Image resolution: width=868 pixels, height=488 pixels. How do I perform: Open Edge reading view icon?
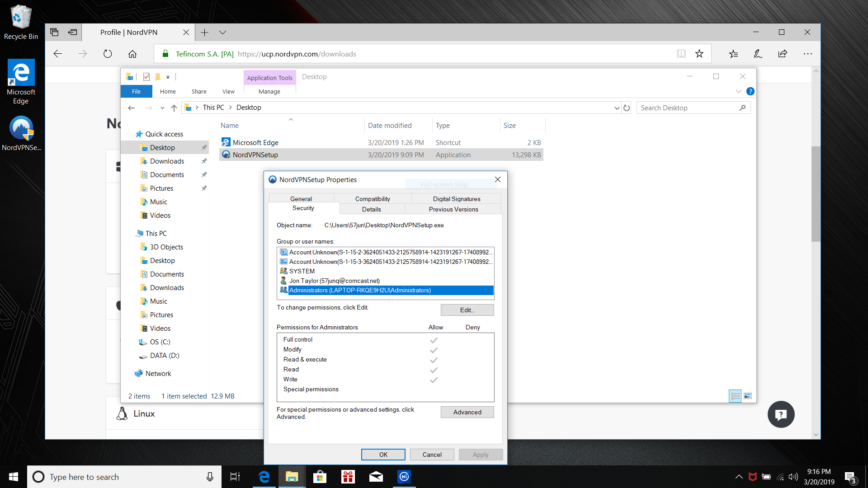pyautogui.click(x=681, y=54)
